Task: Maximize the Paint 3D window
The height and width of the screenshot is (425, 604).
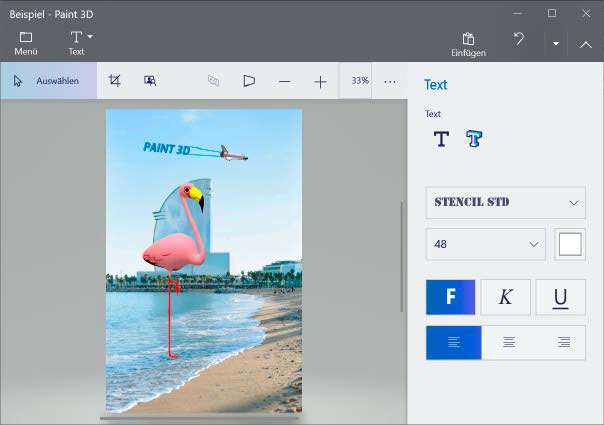Action: tap(552, 13)
